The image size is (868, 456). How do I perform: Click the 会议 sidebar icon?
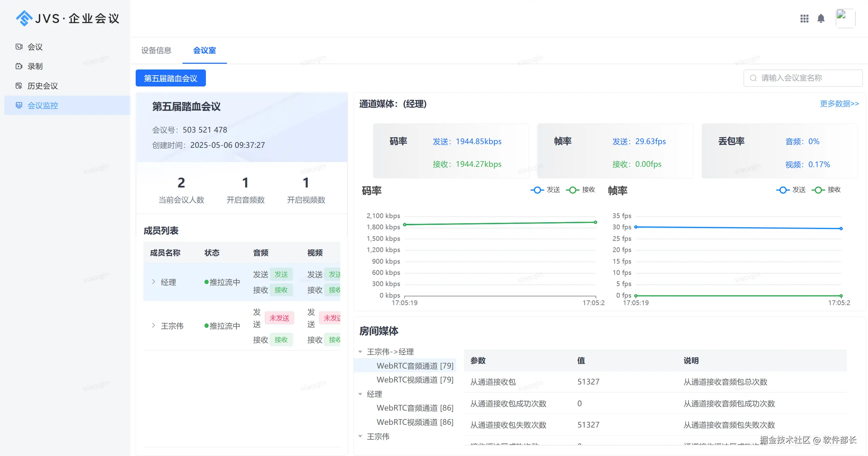click(19, 47)
